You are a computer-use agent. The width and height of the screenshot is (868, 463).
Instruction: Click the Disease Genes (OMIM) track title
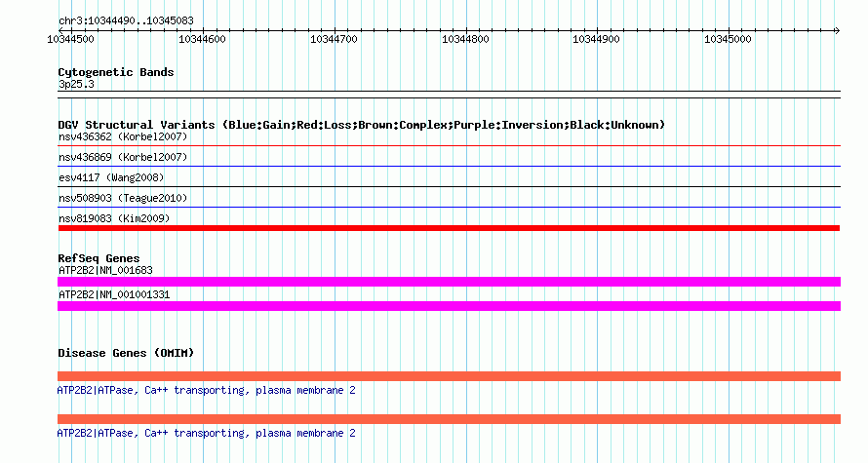pyautogui.click(x=126, y=353)
